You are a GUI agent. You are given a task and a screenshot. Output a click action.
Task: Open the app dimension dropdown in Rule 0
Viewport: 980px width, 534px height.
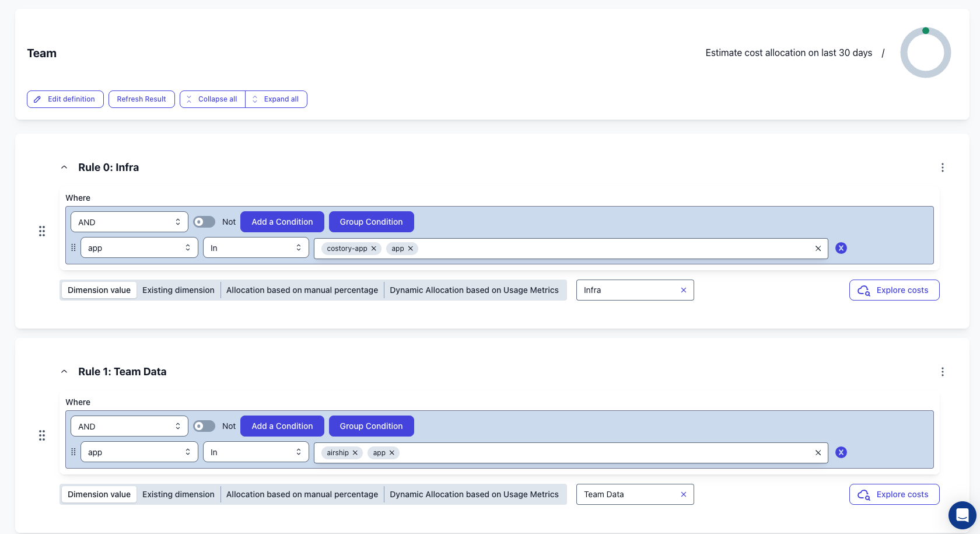pyautogui.click(x=139, y=248)
